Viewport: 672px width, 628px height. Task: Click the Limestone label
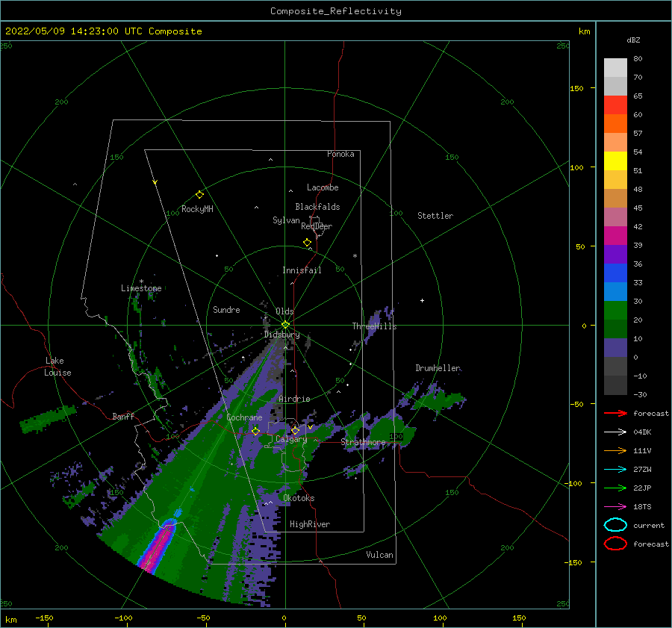pos(141,288)
